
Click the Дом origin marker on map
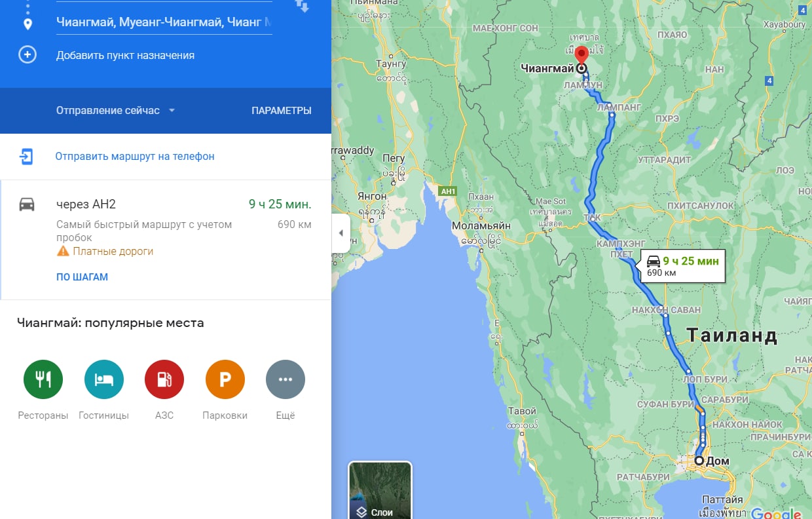(699, 461)
